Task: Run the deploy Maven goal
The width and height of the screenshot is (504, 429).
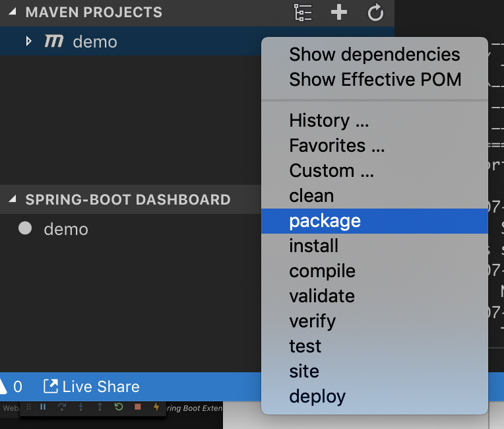Action: 375,397
